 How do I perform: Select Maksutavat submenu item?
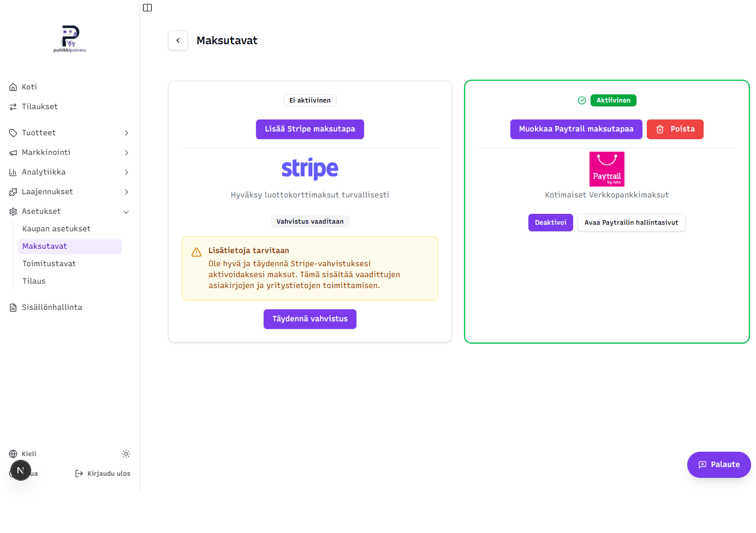(x=70, y=246)
